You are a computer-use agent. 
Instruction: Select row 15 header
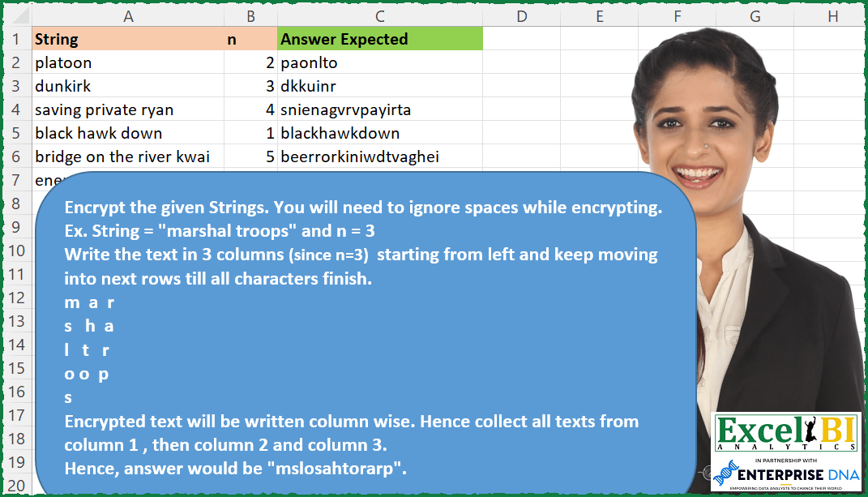point(16,368)
